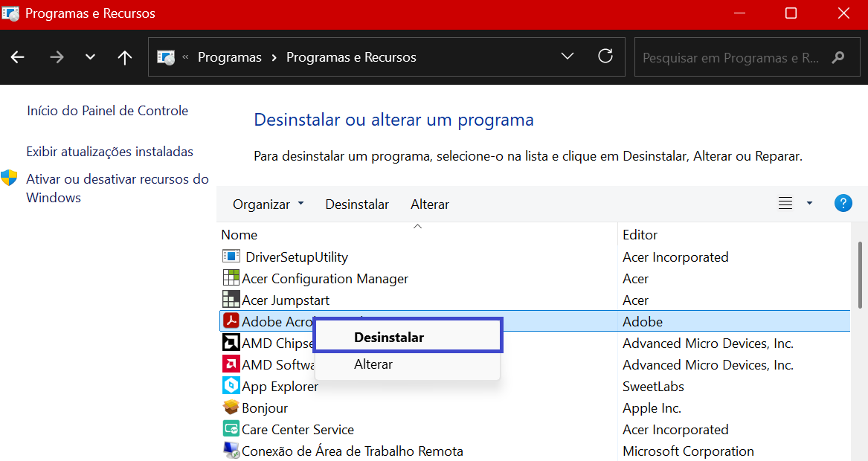Select Acer Configuration Manager name
868x461 pixels.
(x=325, y=278)
